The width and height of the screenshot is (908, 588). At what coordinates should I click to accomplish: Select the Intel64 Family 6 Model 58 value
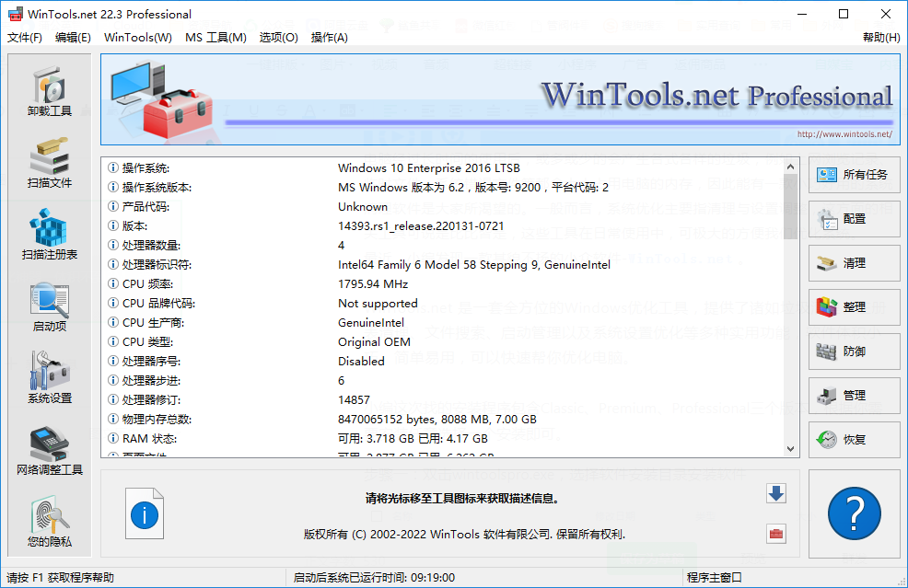click(x=474, y=264)
